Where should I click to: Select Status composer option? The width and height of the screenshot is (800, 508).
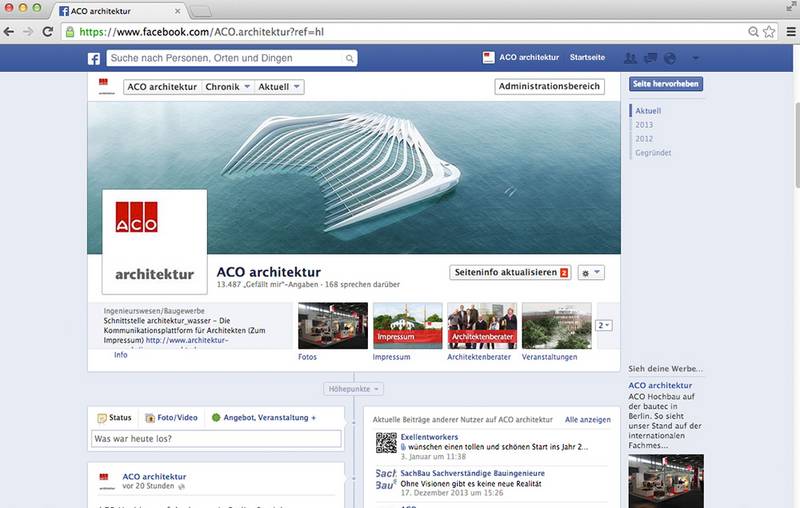(x=115, y=418)
